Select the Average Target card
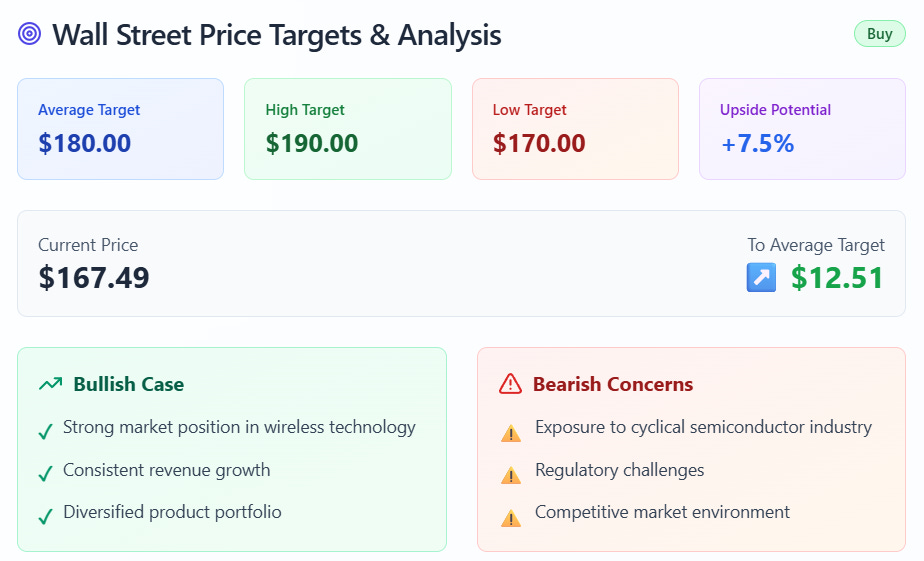 click(120, 129)
